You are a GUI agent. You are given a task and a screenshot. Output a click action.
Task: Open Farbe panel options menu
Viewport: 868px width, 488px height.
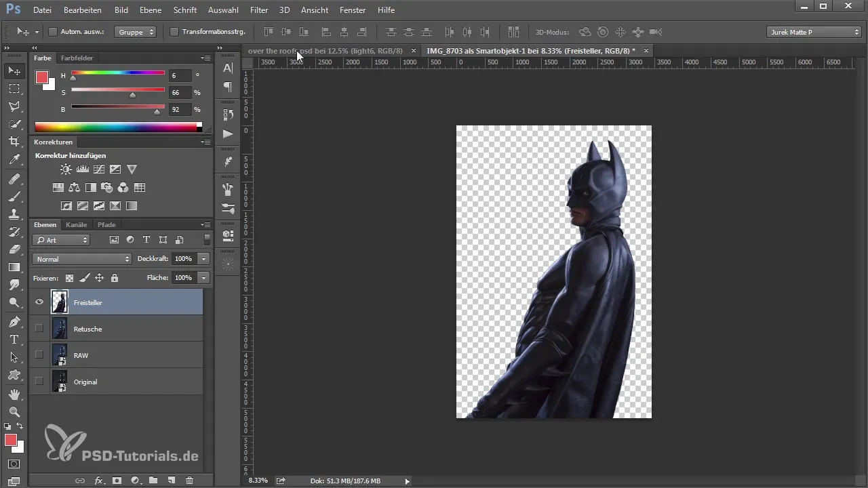(205, 58)
